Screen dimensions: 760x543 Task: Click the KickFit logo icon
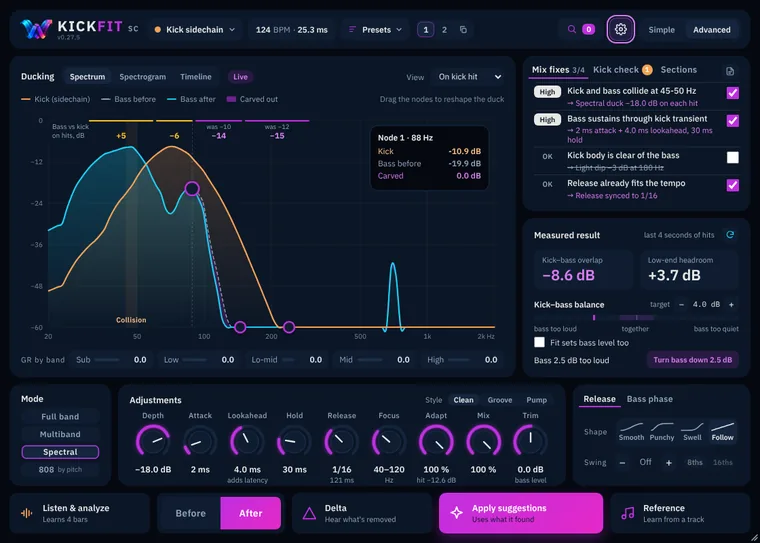[x=36, y=29]
